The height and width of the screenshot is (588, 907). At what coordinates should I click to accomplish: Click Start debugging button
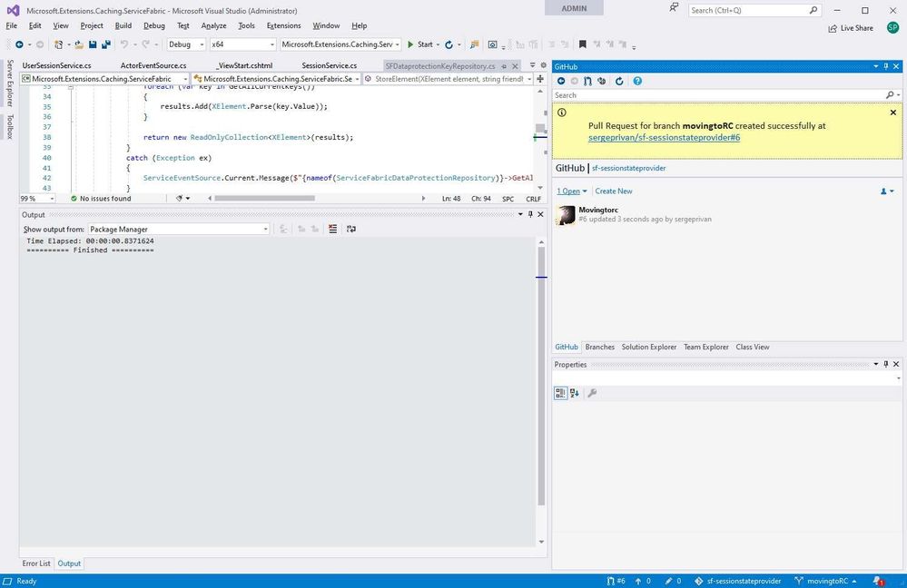coord(420,44)
